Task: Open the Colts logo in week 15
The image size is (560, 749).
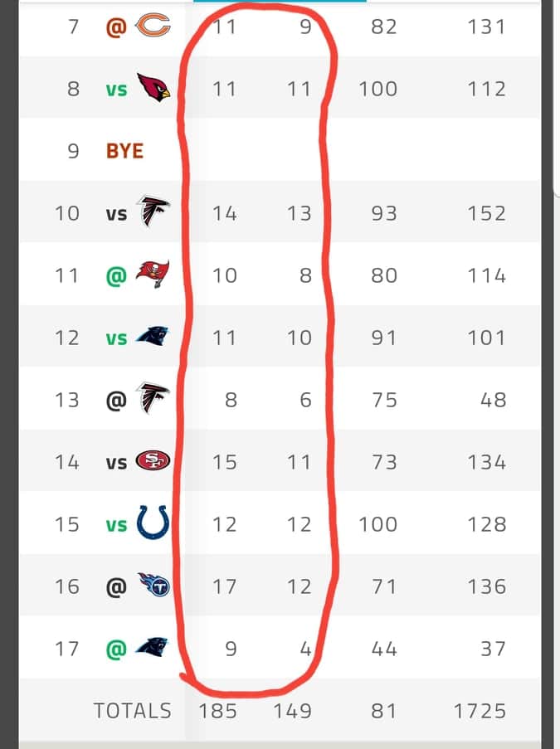Action: tap(153, 523)
